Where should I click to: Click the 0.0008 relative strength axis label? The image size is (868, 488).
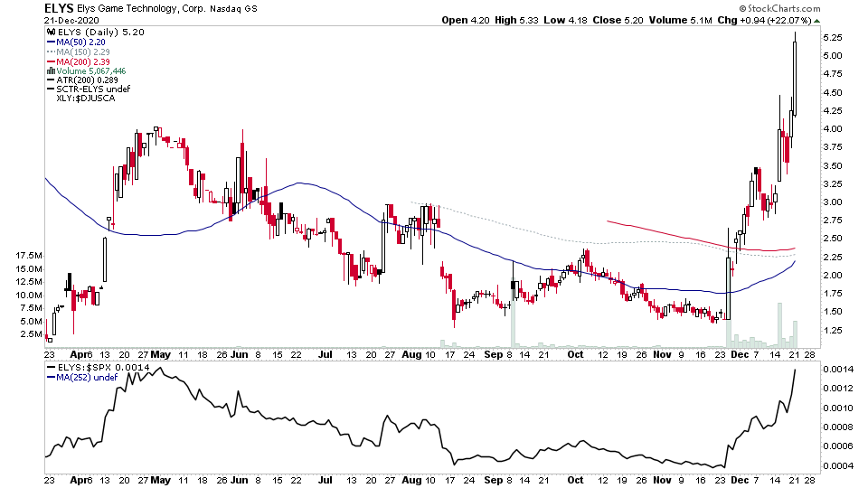[837, 427]
